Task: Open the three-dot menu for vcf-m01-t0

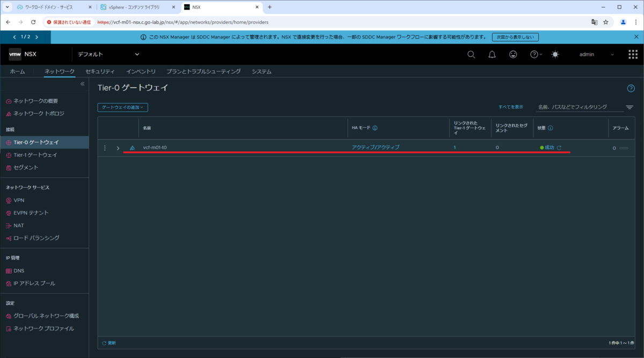Action: [105, 148]
